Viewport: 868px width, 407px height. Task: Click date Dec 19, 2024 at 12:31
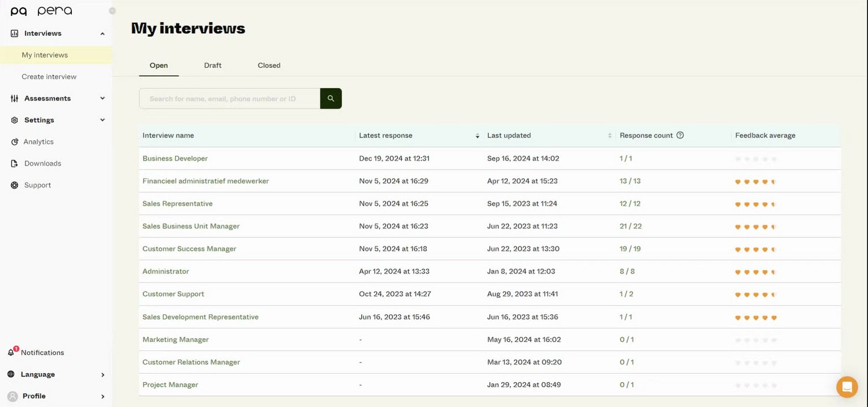(394, 158)
